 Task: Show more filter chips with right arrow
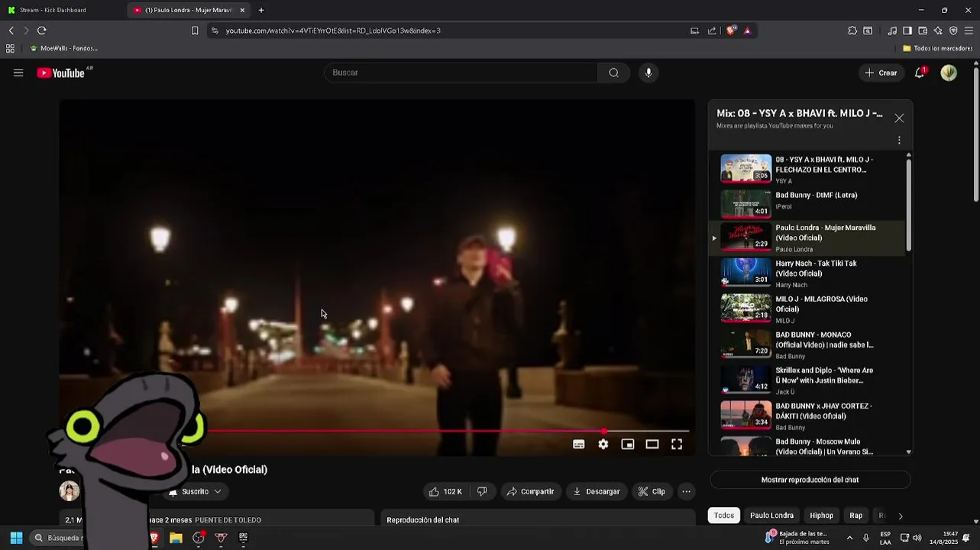click(901, 516)
